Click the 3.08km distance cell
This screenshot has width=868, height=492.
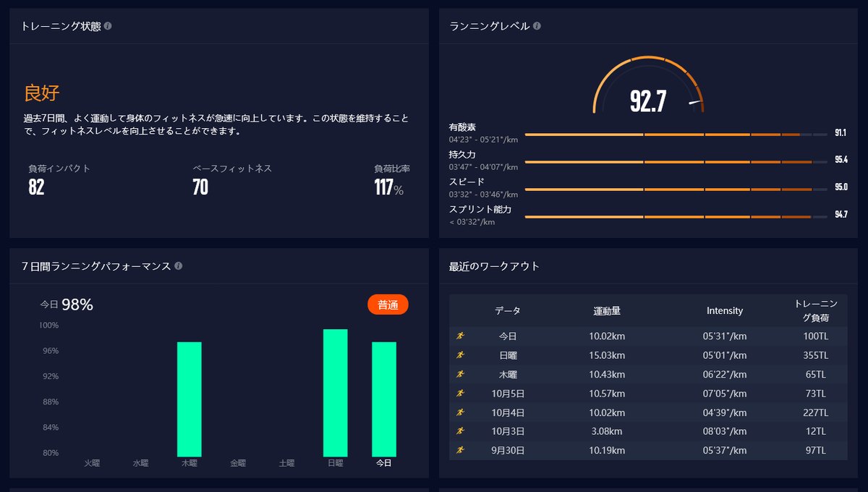point(607,431)
